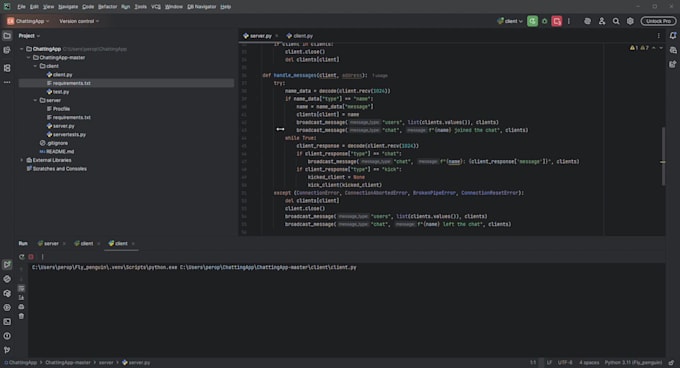The image size is (680, 368).
Task: Open the Refactor menu
Action: click(108, 7)
